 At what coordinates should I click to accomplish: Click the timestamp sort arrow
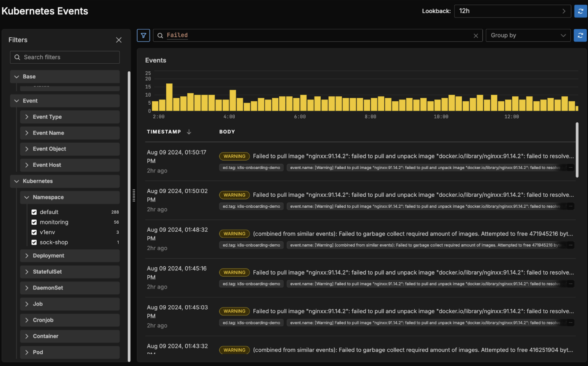[189, 132]
